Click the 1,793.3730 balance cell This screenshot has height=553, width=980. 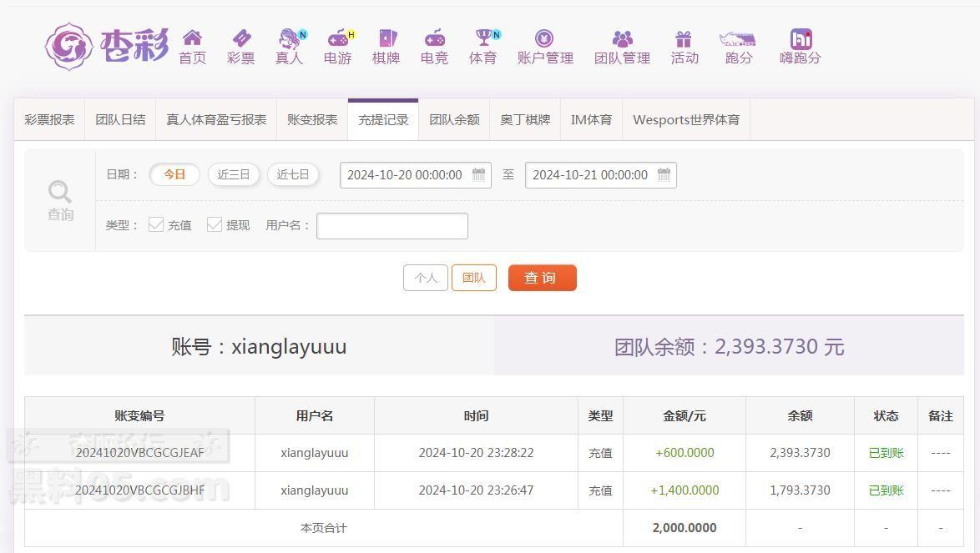click(x=800, y=490)
